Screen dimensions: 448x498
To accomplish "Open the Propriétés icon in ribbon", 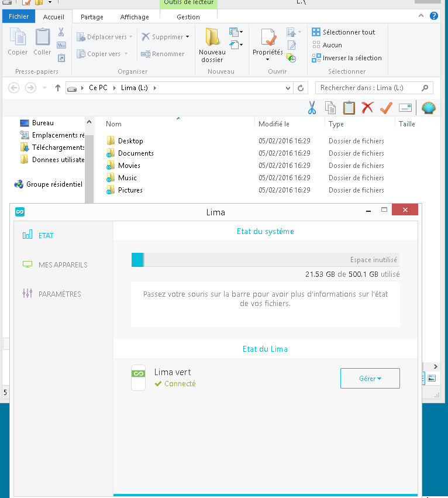I will (268, 37).
